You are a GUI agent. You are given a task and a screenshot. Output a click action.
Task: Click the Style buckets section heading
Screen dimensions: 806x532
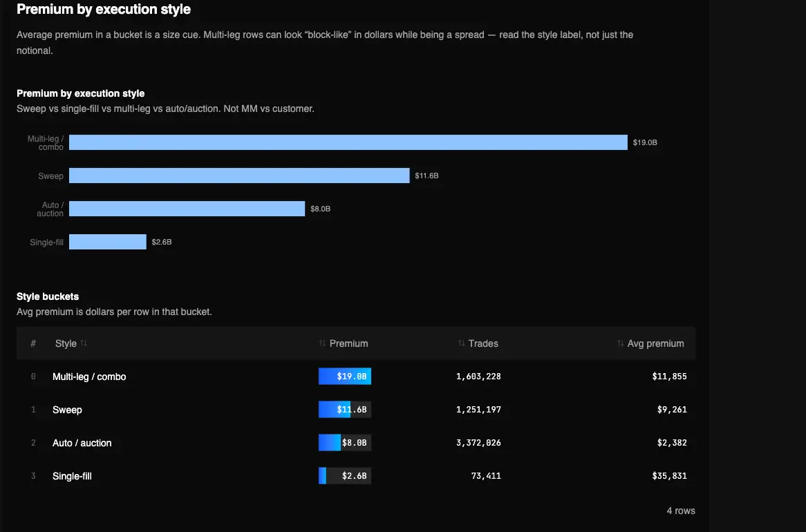pos(48,296)
